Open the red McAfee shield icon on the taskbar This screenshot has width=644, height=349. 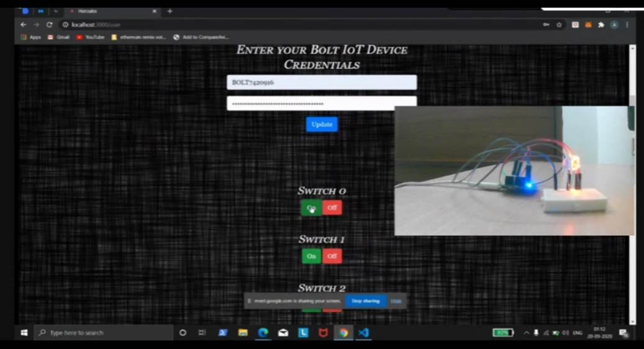tap(323, 333)
